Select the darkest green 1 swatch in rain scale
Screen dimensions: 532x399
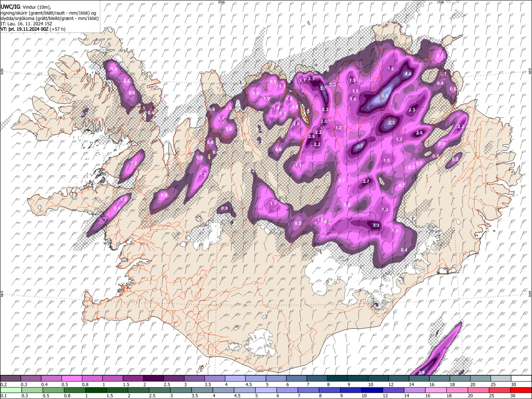pyautogui.click(x=96, y=390)
